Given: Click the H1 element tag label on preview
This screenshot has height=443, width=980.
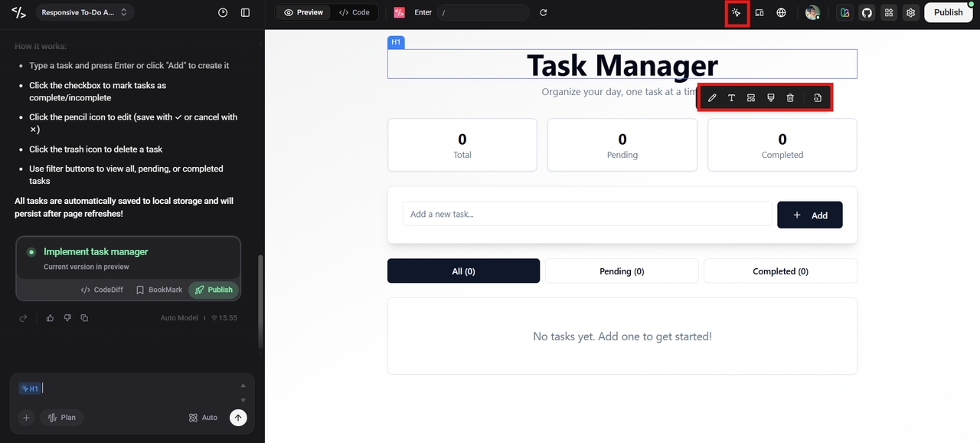Looking at the screenshot, I should [396, 42].
